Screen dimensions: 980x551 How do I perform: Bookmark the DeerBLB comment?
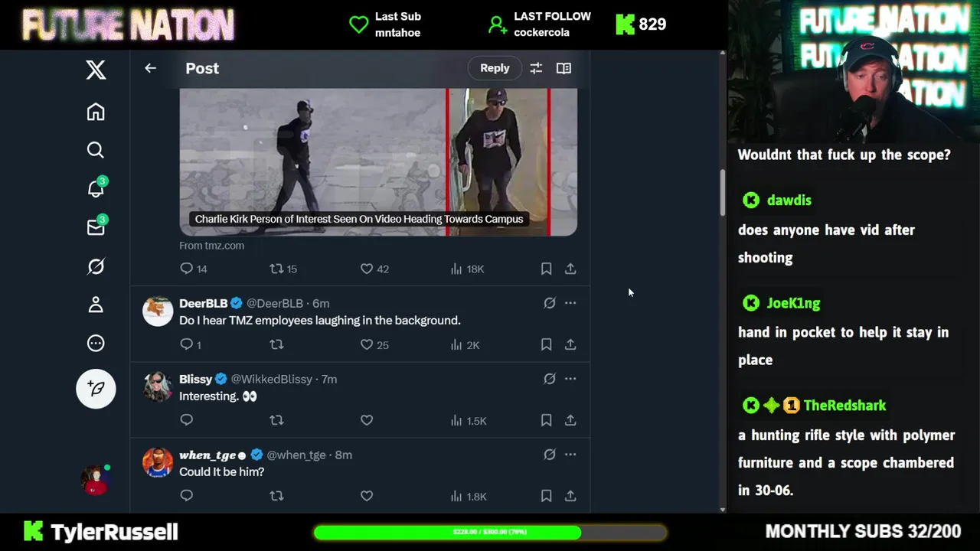pyautogui.click(x=546, y=344)
